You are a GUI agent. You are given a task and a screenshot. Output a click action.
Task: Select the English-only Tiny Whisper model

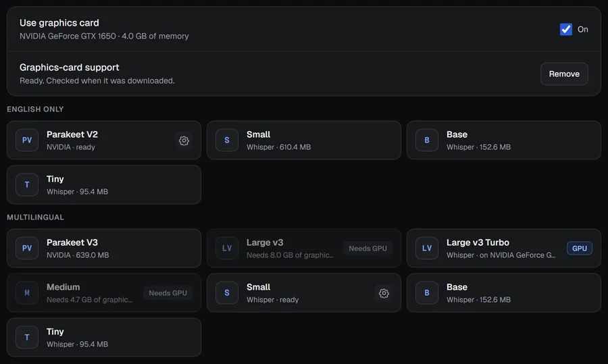coord(104,184)
